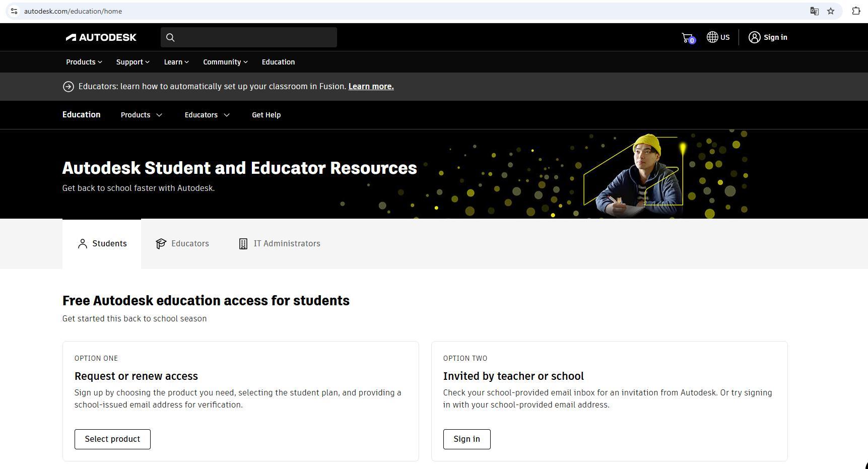Open browser site information icon
868x469 pixels.
pyautogui.click(x=14, y=11)
